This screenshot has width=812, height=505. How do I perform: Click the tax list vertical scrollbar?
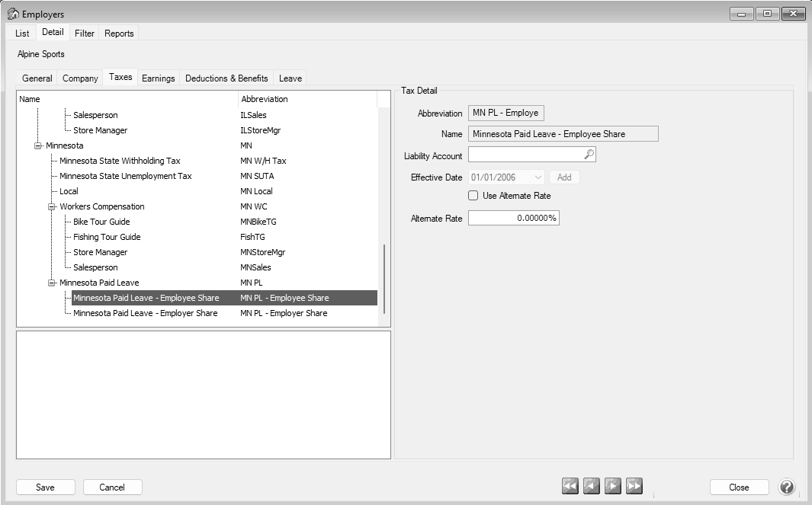[x=384, y=277]
